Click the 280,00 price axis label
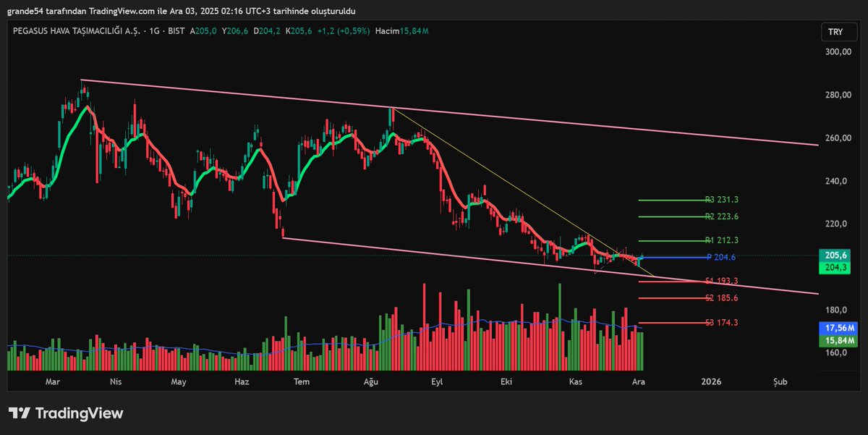This screenshot has width=868, height=435. [838, 95]
